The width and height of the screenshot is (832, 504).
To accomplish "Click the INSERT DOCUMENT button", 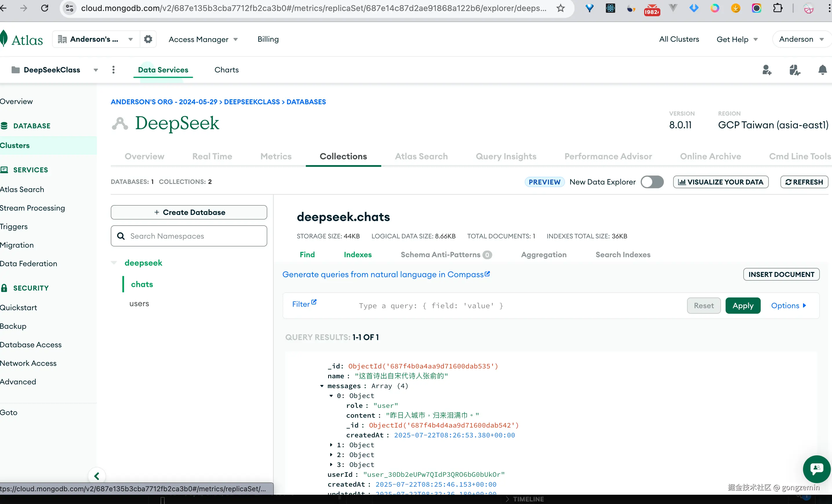I will pos(781,274).
